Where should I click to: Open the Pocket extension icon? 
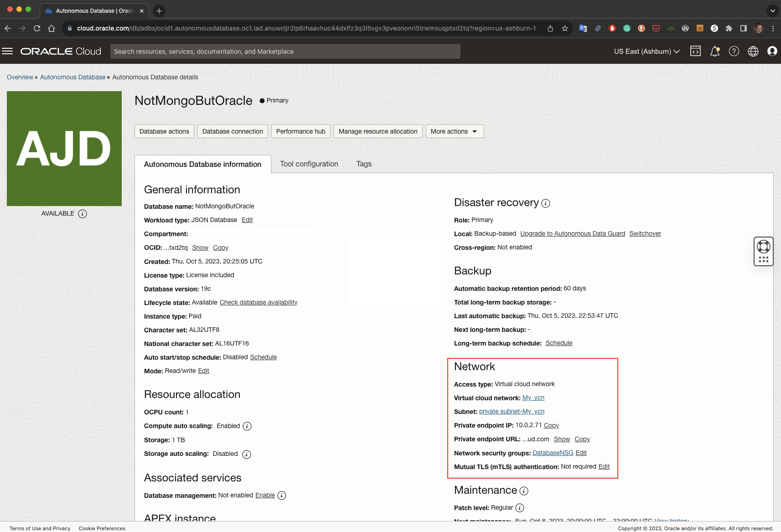[657, 28]
